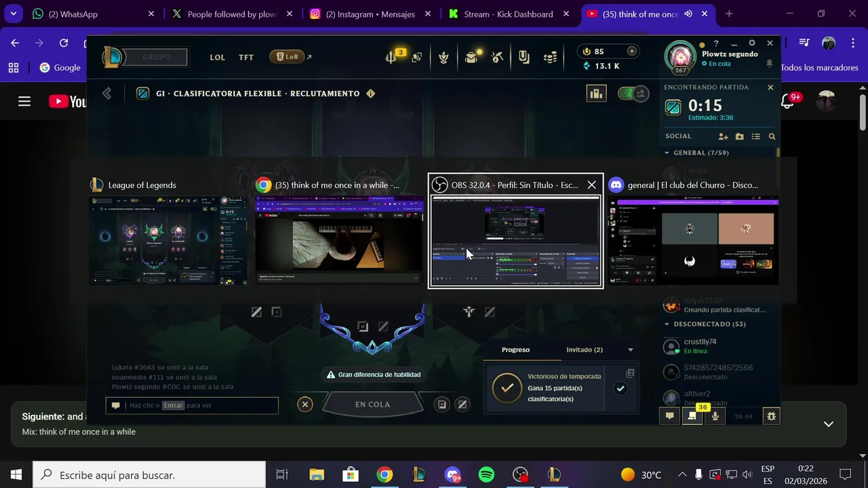Click the add friend icon in Social
The height and width of the screenshot is (488, 868).
(723, 136)
